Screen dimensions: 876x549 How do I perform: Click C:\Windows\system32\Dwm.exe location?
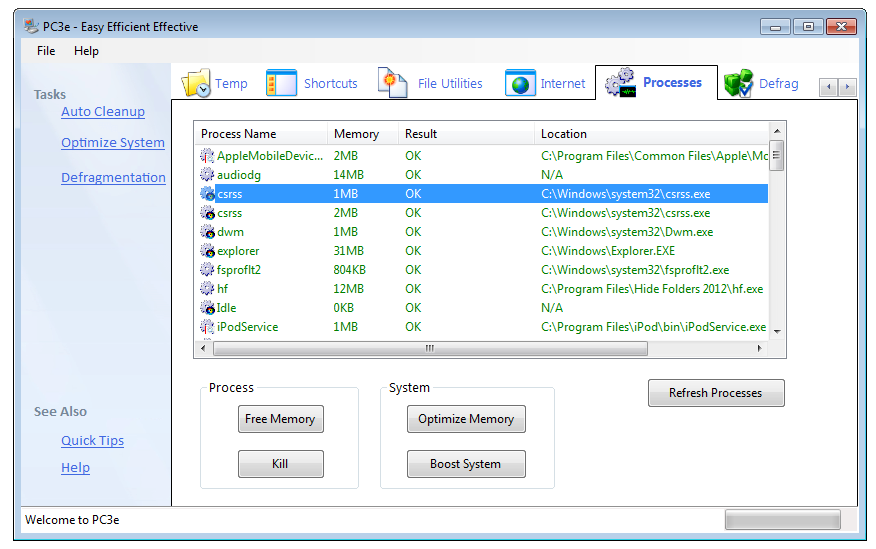point(627,232)
